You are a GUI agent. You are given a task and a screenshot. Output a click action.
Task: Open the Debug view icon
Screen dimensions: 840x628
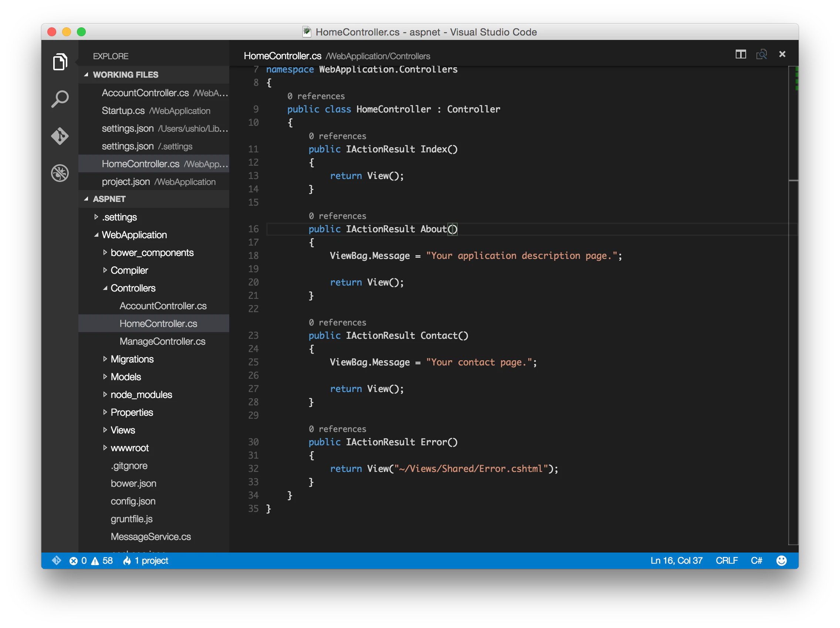[60, 173]
